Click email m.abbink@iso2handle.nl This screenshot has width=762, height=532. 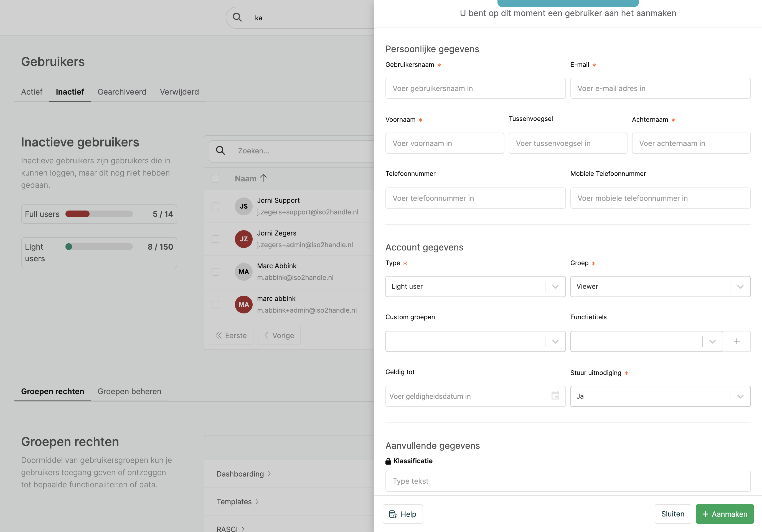pyautogui.click(x=295, y=277)
